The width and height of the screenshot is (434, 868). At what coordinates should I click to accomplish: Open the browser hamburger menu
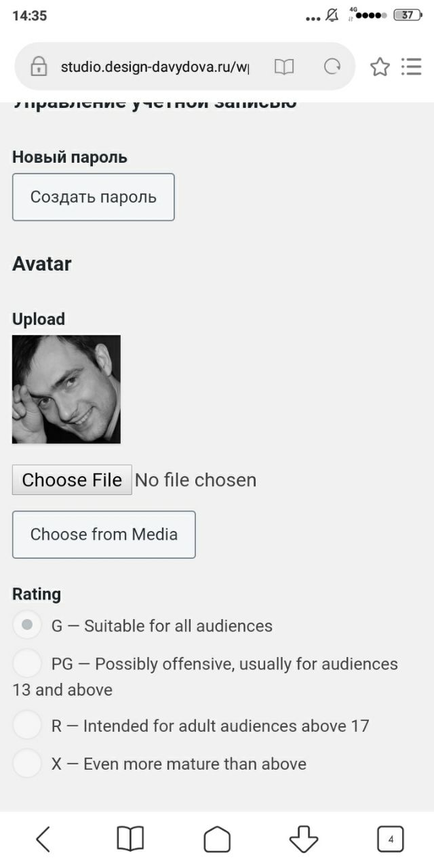click(412, 66)
